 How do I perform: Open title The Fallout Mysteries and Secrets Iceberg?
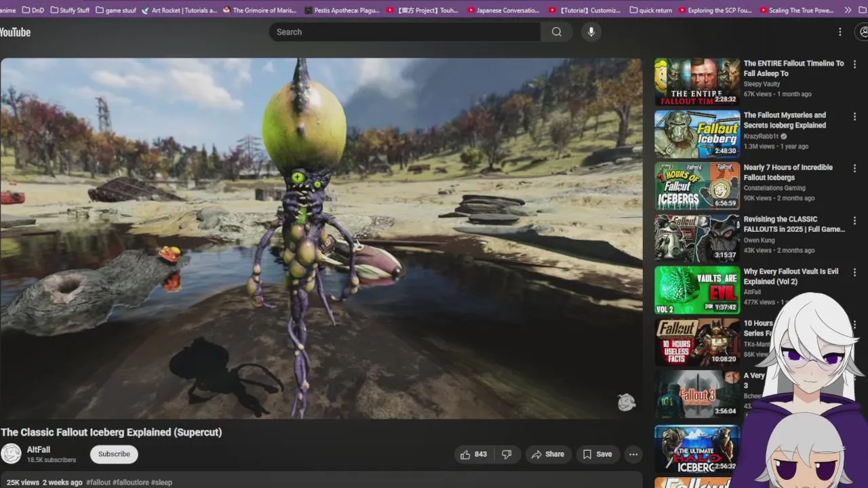pyautogui.click(x=785, y=120)
